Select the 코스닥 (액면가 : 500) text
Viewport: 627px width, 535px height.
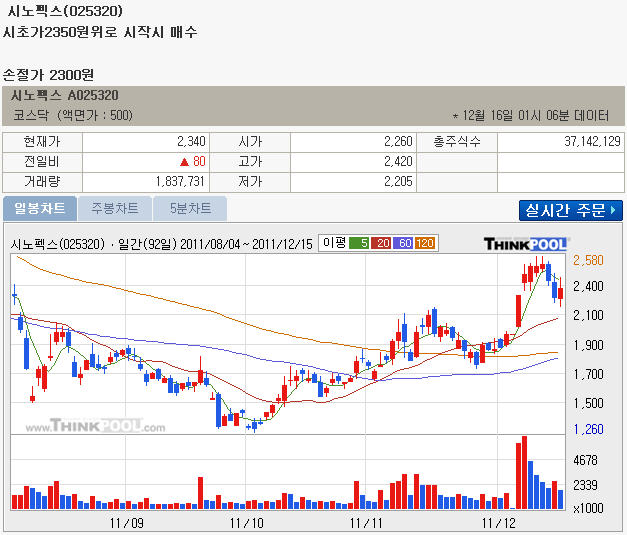coord(73,116)
